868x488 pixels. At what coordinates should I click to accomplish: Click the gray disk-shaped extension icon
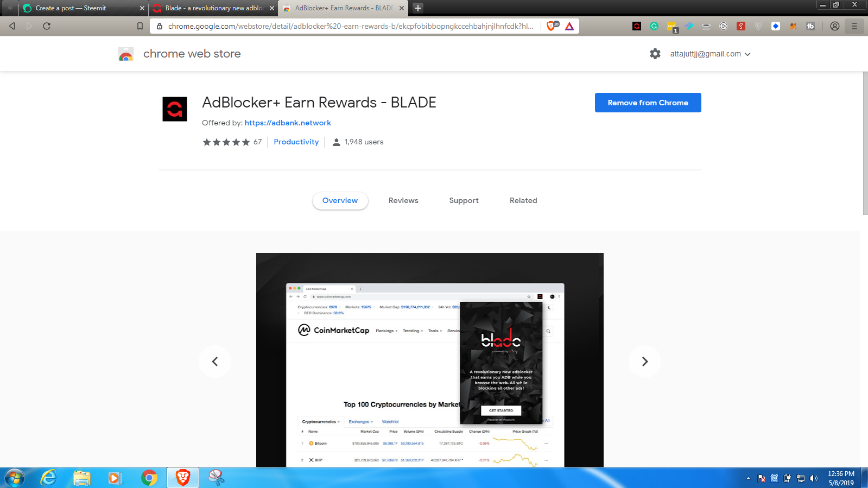(x=706, y=26)
